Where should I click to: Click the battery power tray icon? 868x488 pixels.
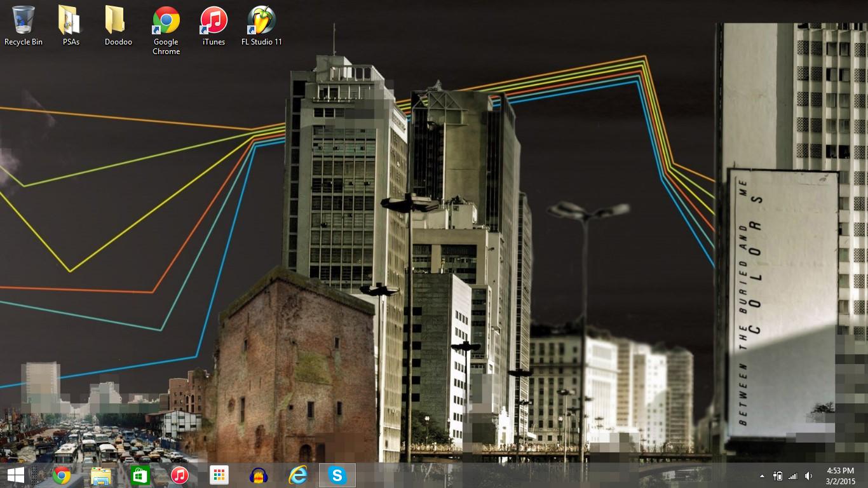777,476
